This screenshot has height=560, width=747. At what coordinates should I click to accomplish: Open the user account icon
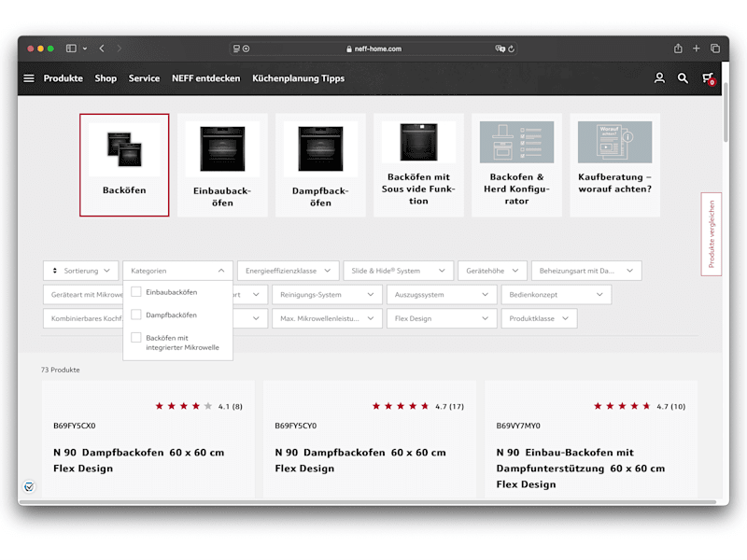pyautogui.click(x=659, y=78)
